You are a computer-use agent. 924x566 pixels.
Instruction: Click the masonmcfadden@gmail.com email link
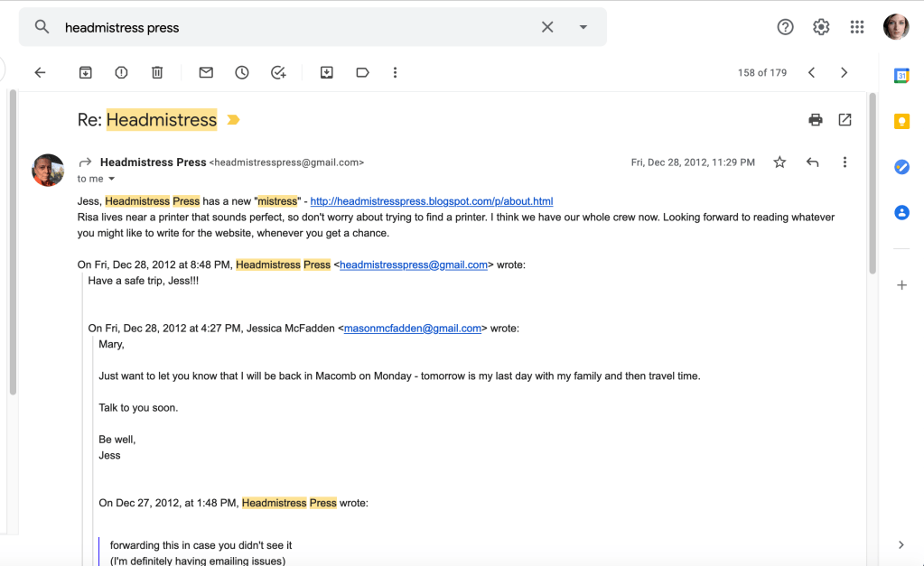pyautogui.click(x=412, y=329)
